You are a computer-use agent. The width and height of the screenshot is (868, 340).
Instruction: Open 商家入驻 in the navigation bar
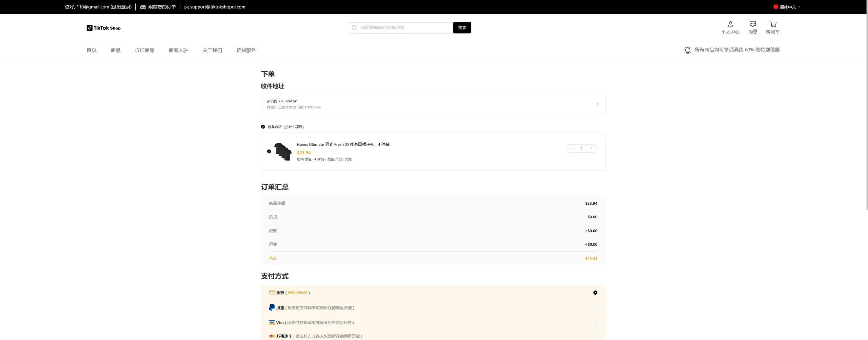[178, 50]
